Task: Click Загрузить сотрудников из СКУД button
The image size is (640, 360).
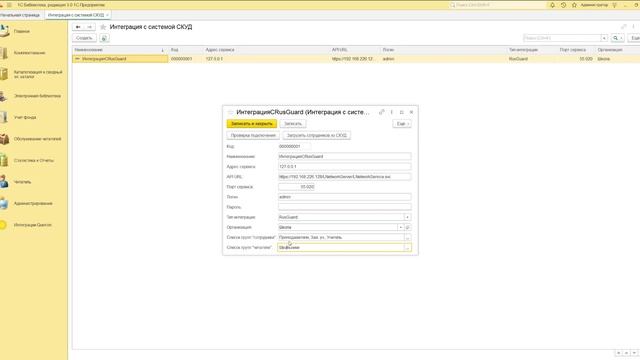Action: [317, 136]
